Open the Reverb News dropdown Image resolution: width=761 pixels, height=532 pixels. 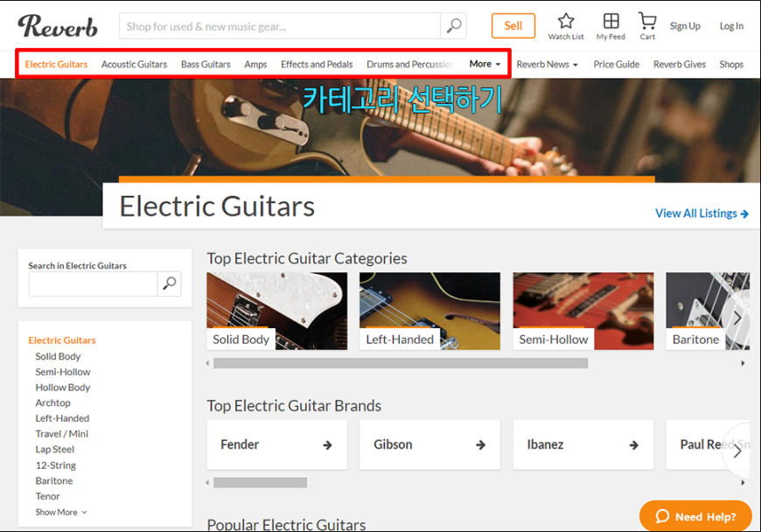click(547, 65)
